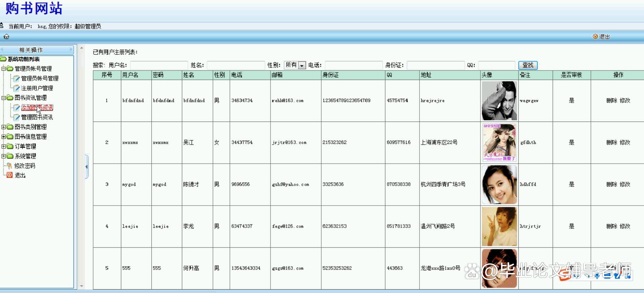Click the page icon beside 管理图书资讯
644x293 pixels.
[x=17, y=117]
